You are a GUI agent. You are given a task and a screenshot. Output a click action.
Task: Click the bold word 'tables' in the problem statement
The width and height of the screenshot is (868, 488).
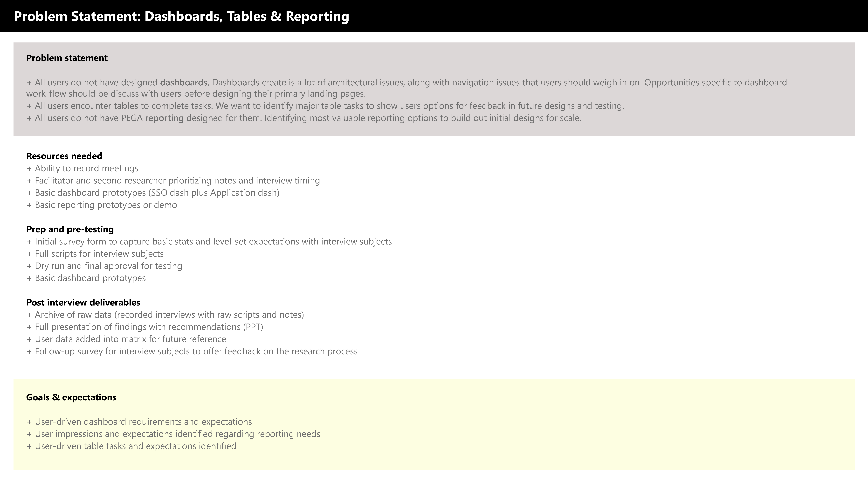126,106
